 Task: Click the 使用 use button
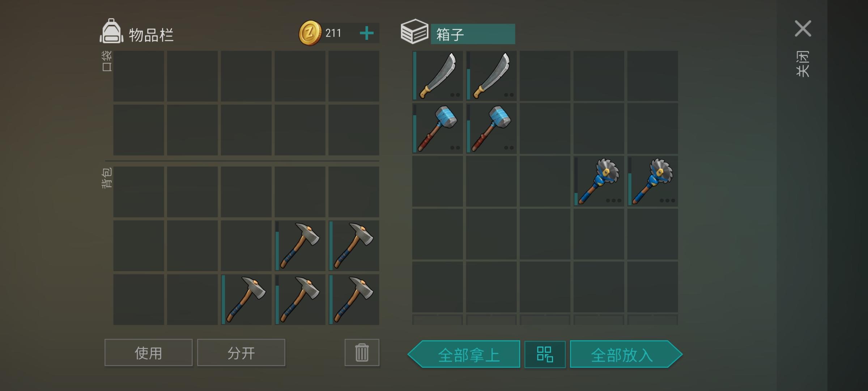click(x=148, y=352)
